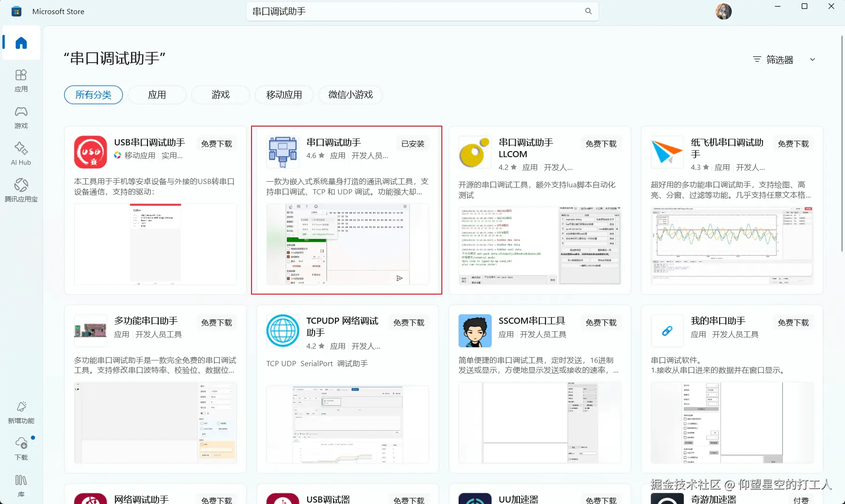Click the SSCOM串口工具 avatar icon
Viewport: 845px width, 504px height.
point(475,331)
